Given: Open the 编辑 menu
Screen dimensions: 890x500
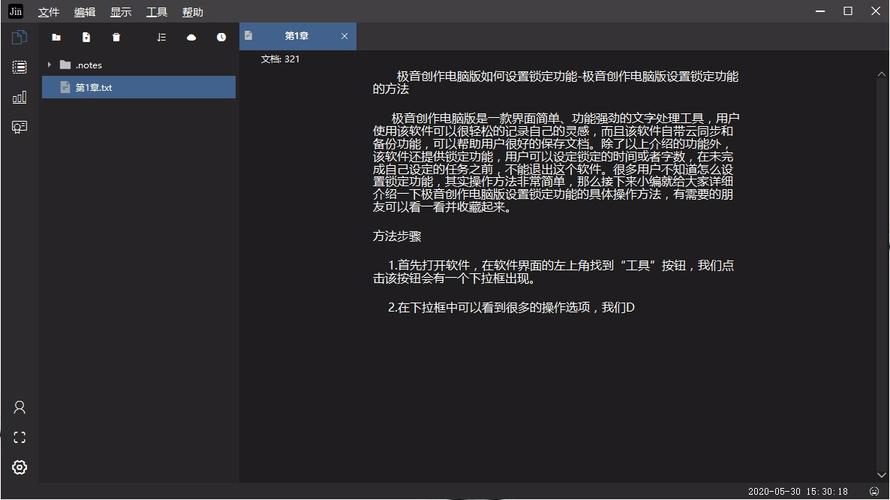Looking at the screenshot, I should [85, 12].
